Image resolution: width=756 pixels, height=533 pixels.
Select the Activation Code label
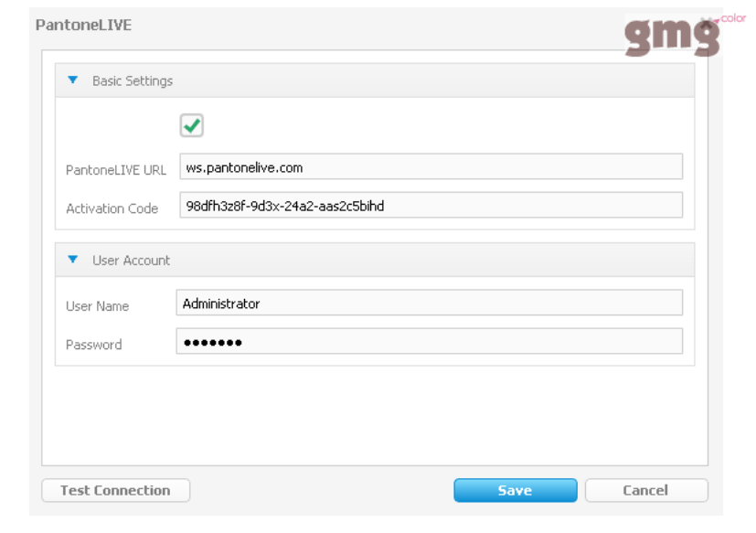(112, 208)
